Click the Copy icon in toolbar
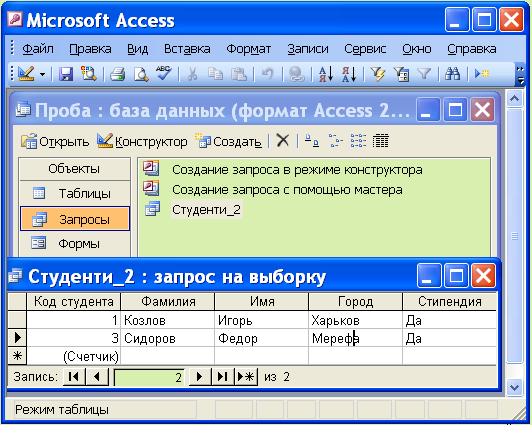The width and height of the screenshot is (532, 425). coord(215,74)
